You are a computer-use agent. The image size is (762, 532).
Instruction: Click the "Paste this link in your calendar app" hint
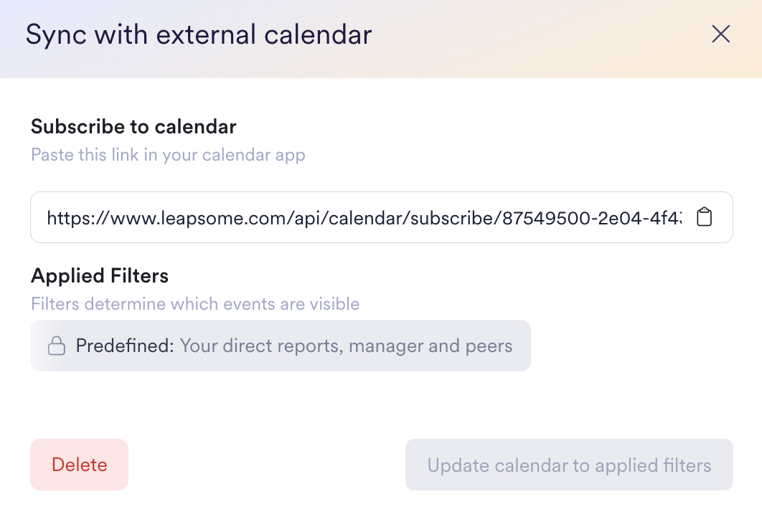point(168,155)
